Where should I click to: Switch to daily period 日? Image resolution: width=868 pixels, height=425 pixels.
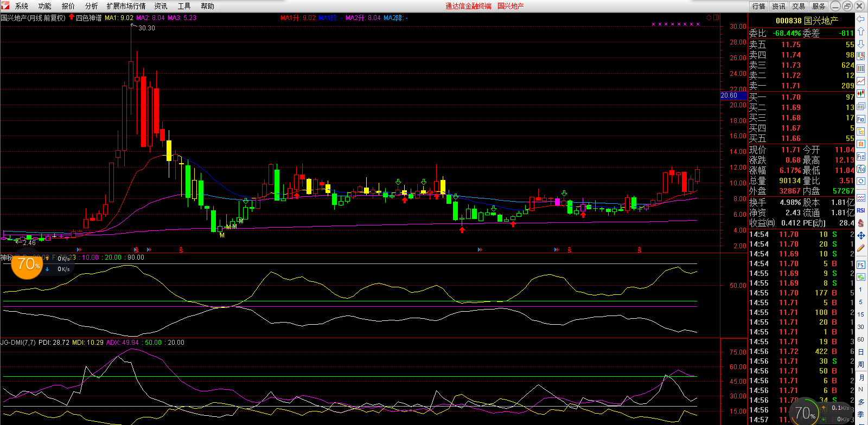[860, 352]
